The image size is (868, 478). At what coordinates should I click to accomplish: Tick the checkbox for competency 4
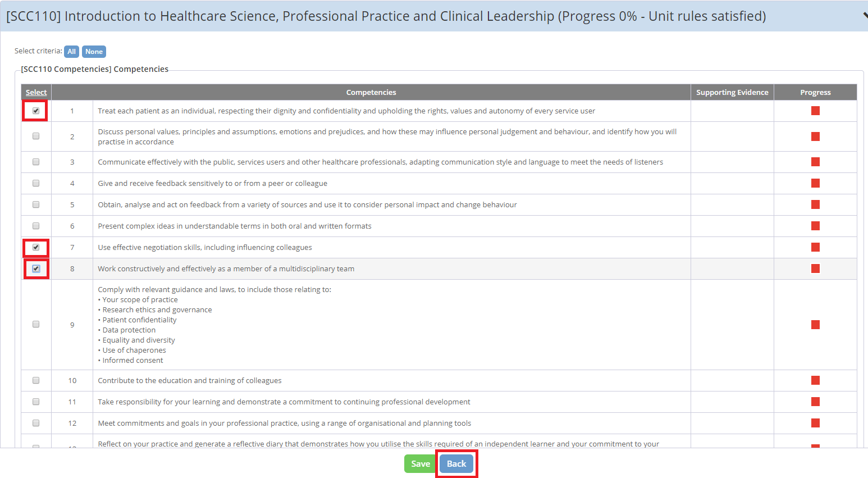[x=36, y=183]
